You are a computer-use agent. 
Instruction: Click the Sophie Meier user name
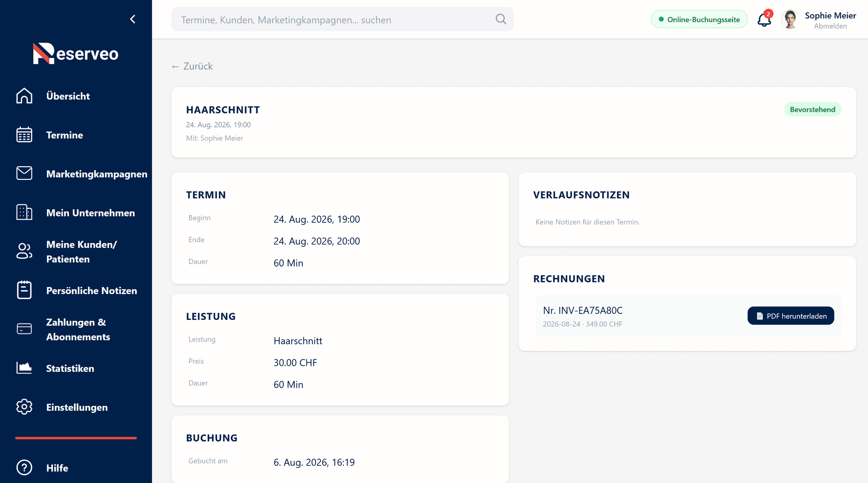click(x=830, y=15)
